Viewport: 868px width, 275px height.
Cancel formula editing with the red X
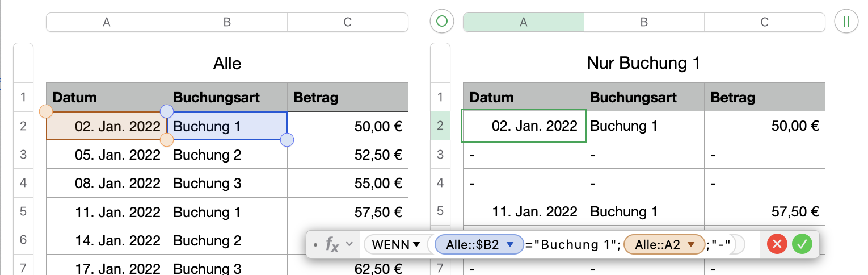[777, 244]
